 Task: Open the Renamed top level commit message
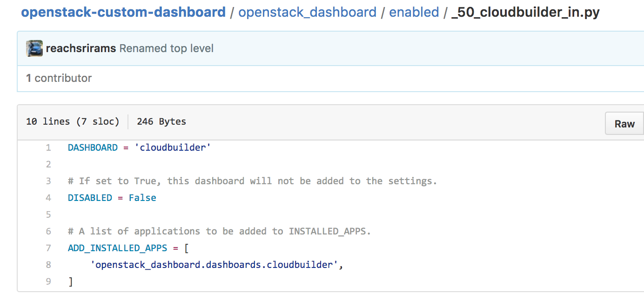tap(167, 48)
